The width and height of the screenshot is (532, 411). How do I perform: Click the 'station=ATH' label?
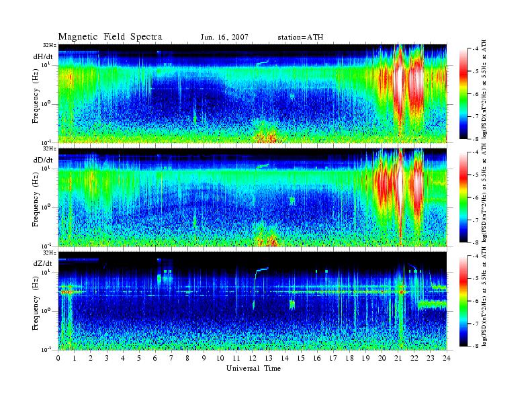click(300, 38)
